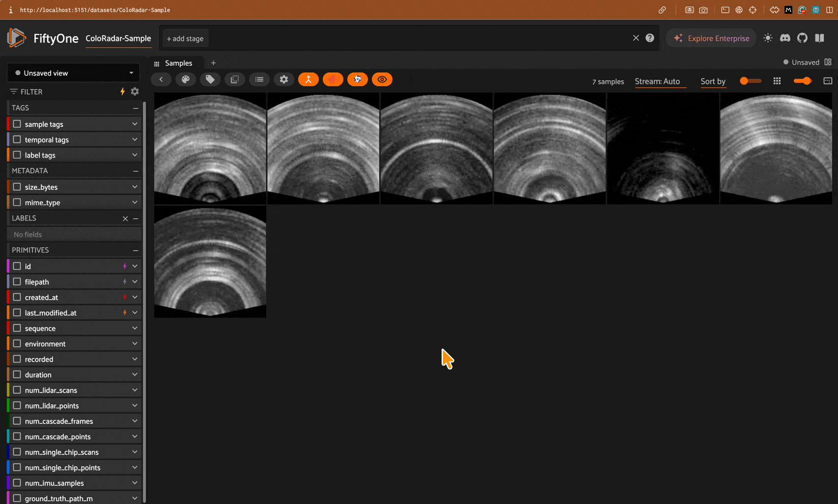Clear the view bar with X icon
The height and width of the screenshot is (504, 838).
[636, 38]
